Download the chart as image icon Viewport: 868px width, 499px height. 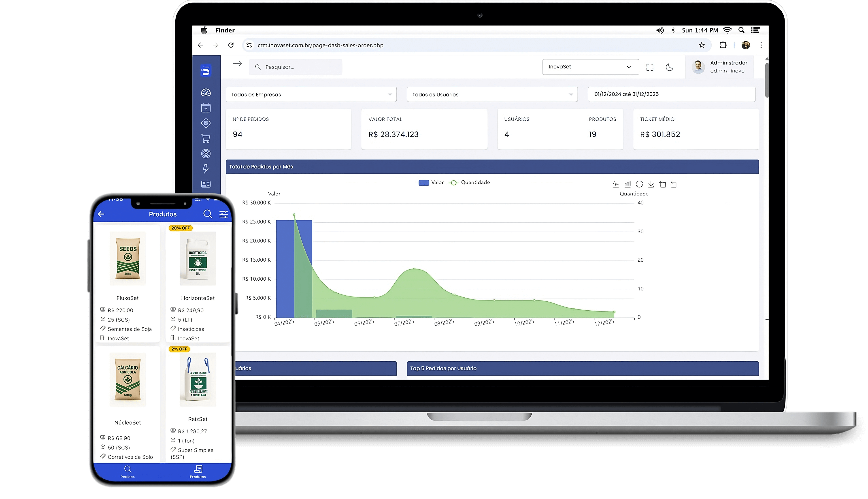click(x=651, y=184)
